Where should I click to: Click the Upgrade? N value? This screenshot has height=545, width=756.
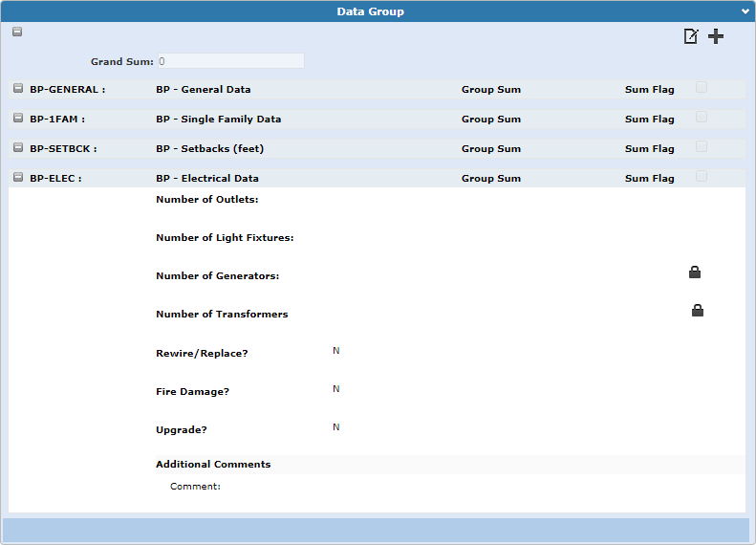[x=336, y=426]
